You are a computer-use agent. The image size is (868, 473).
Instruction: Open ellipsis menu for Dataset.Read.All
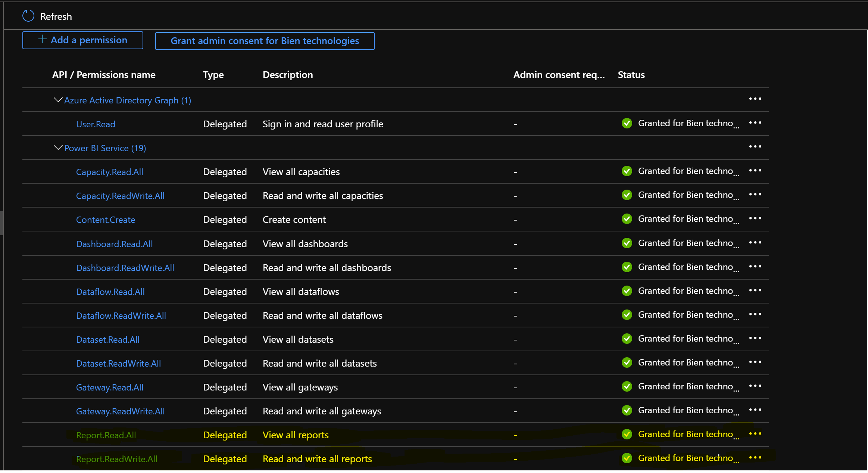(x=755, y=338)
